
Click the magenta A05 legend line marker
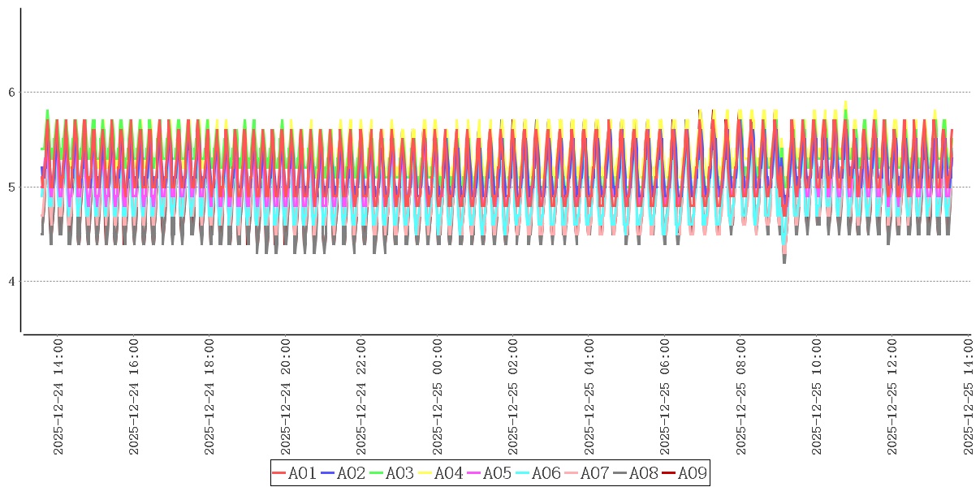click(x=474, y=473)
